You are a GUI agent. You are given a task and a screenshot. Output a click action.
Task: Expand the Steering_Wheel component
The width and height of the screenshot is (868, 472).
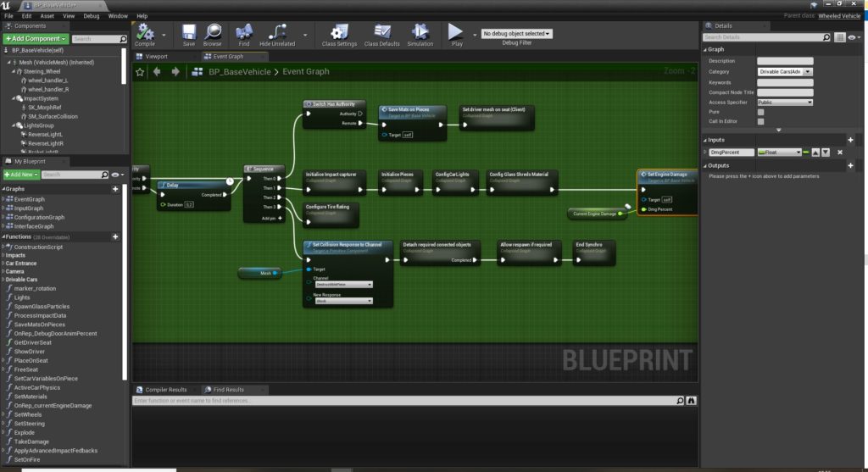coord(14,71)
